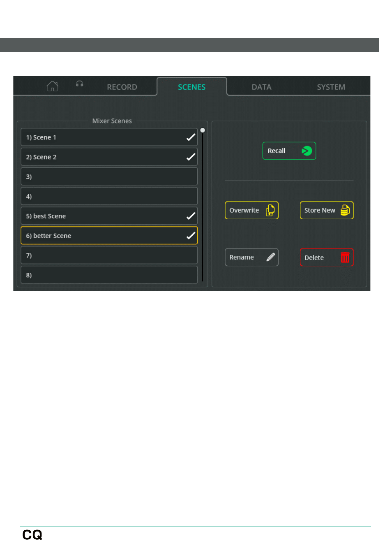Click the best Scene checkmark icon

tap(191, 216)
